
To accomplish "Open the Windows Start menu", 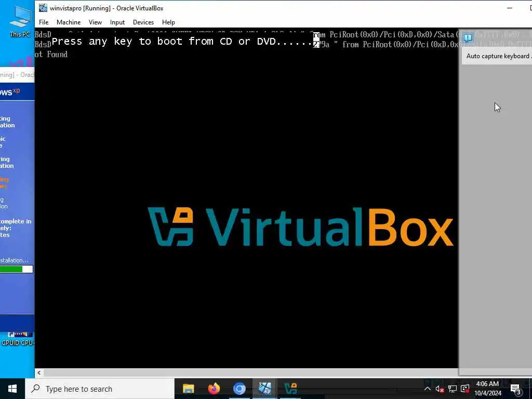I will (x=12, y=389).
